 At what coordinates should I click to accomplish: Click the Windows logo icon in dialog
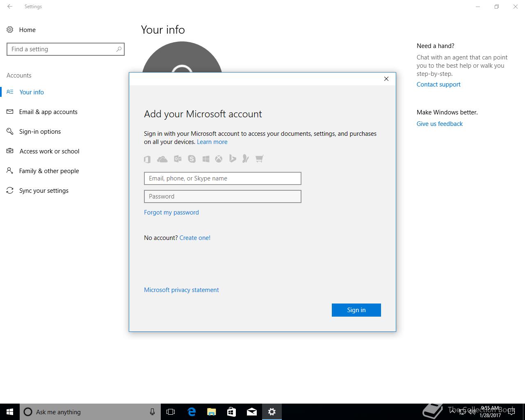tap(206, 159)
